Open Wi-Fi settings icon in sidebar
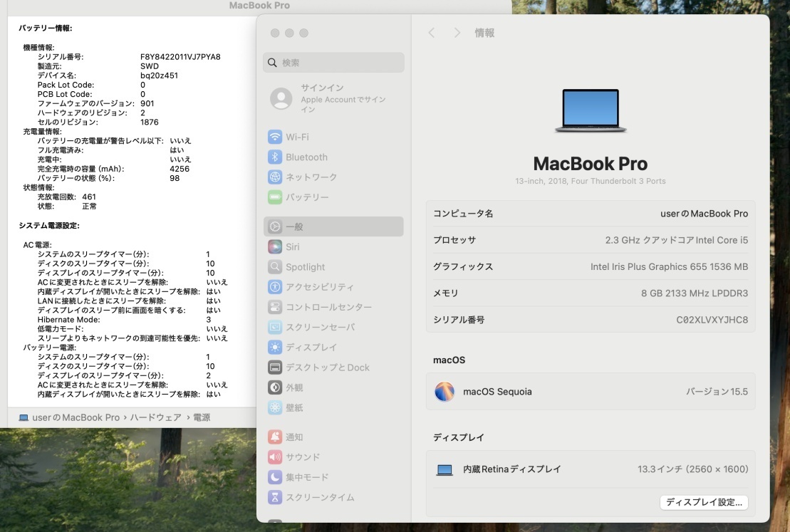 click(x=274, y=137)
